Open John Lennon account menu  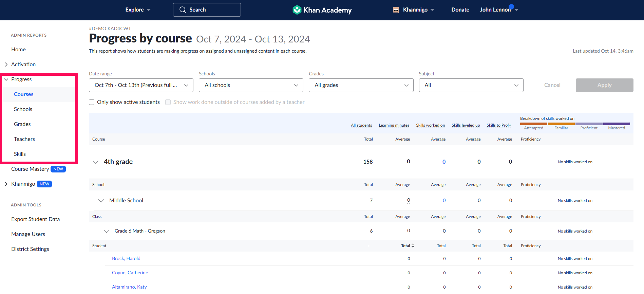click(499, 10)
